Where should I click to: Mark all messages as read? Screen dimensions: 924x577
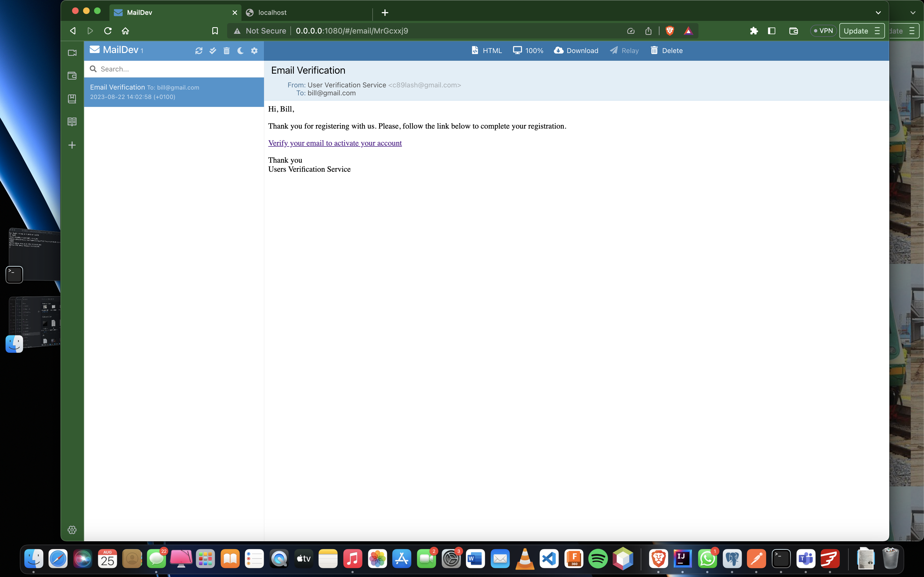(213, 50)
